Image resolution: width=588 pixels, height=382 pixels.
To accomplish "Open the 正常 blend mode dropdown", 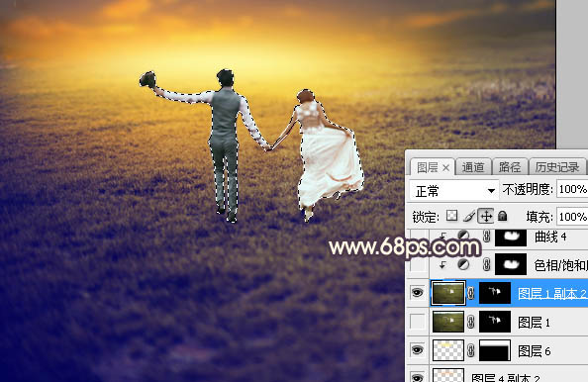I will (454, 191).
